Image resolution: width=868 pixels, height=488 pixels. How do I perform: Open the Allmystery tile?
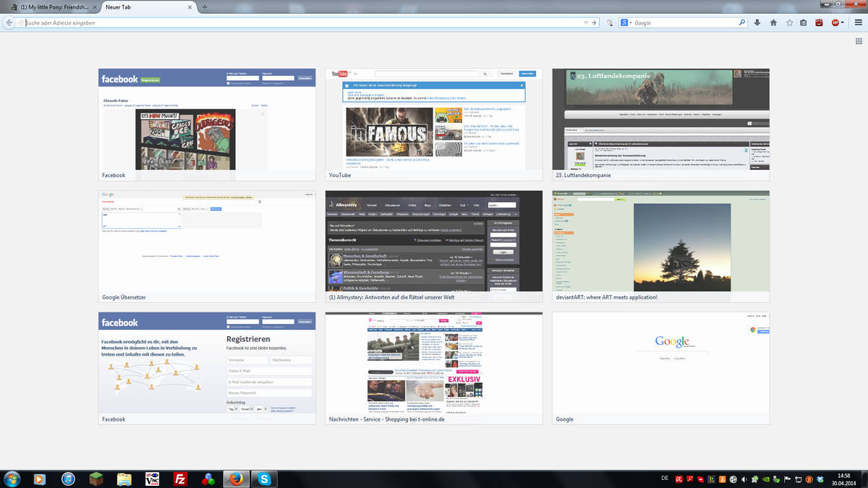434,247
